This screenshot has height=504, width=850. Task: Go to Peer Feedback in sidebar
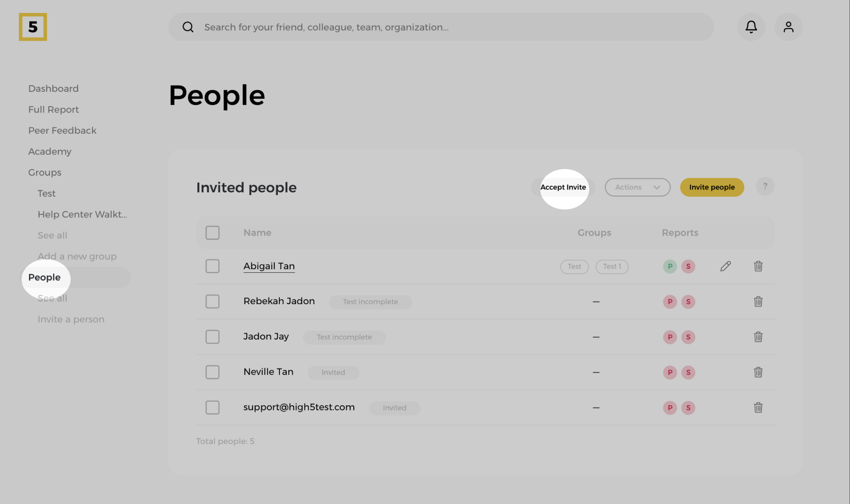coord(62,130)
